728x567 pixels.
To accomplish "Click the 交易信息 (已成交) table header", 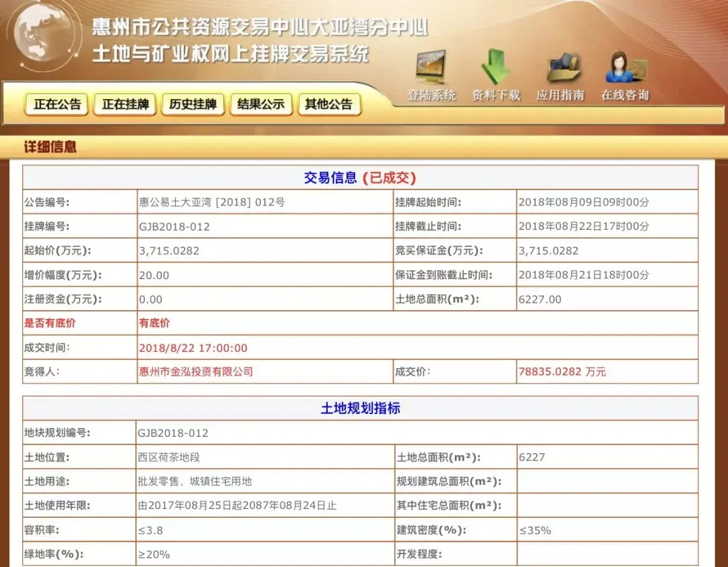I will point(360,177).
